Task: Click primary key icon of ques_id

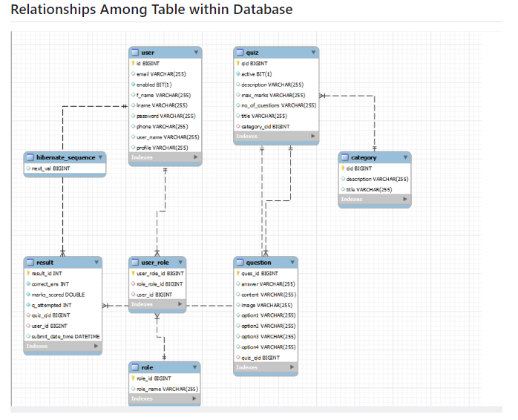Action: coord(238,273)
